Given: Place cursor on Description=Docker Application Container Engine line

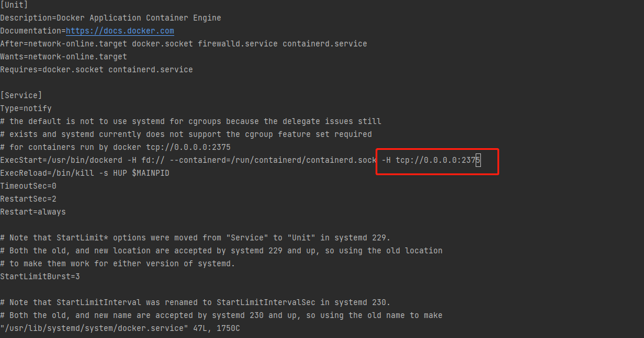Looking at the screenshot, I should click(x=110, y=18).
